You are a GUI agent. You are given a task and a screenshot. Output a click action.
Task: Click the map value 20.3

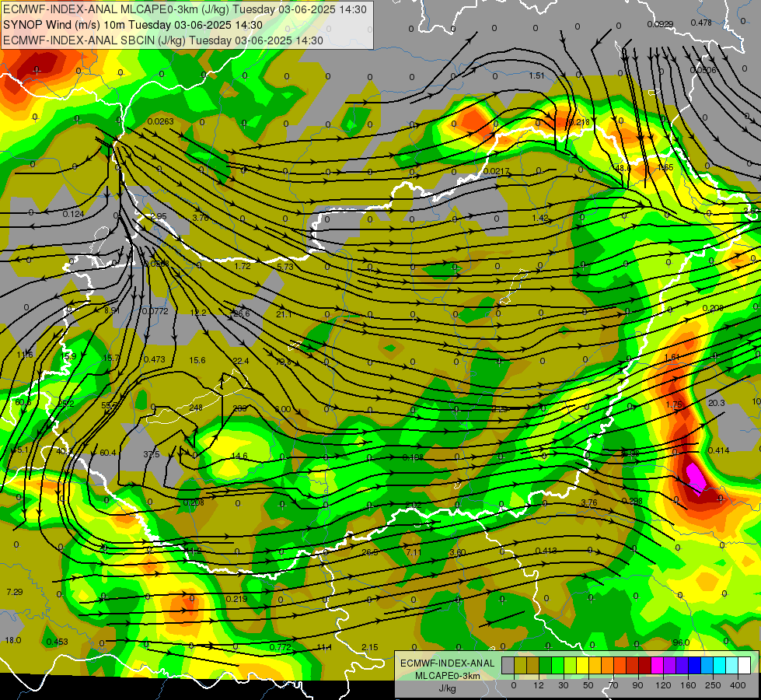[x=717, y=403]
